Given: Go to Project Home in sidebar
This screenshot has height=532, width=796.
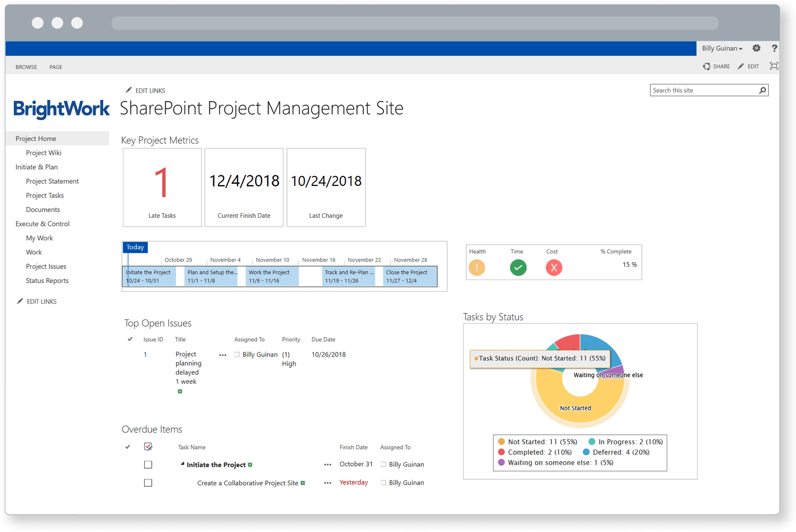Looking at the screenshot, I should click(x=57, y=139).
